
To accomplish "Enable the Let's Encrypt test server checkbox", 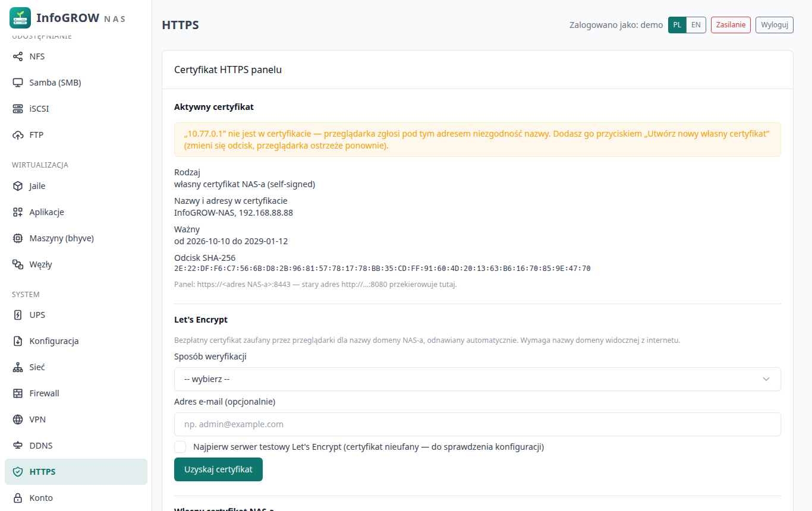I will tap(180, 447).
